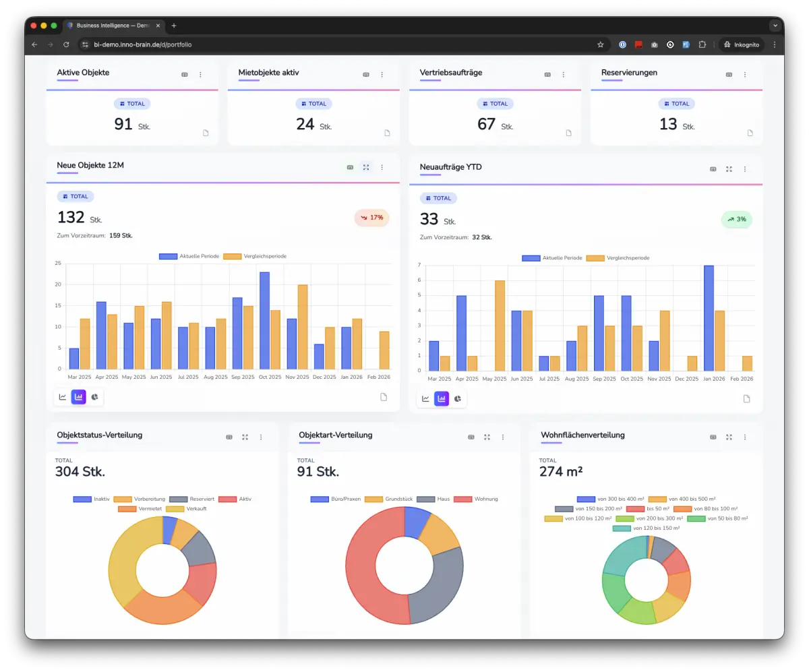Bookmark this page with star icon
Image resolution: width=809 pixels, height=672 pixels.
tap(601, 44)
